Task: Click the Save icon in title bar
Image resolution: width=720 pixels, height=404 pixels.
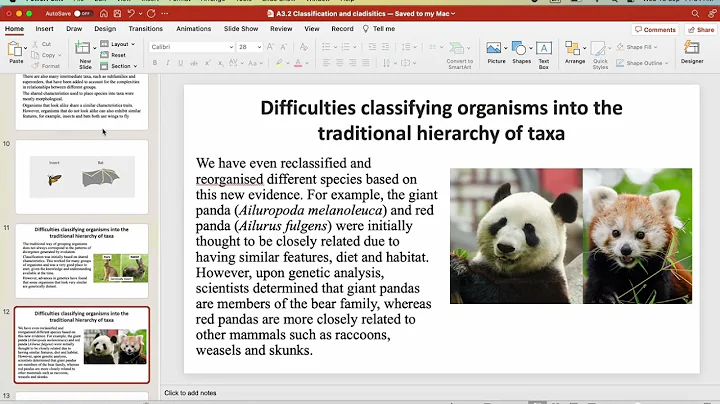Action: click(x=118, y=14)
